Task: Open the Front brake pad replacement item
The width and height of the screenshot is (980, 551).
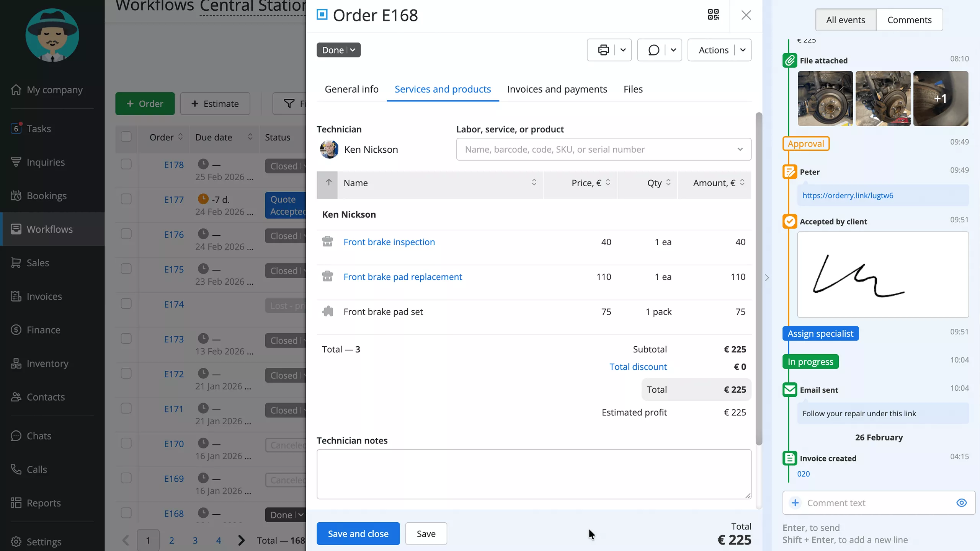Action: pyautogui.click(x=403, y=277)
